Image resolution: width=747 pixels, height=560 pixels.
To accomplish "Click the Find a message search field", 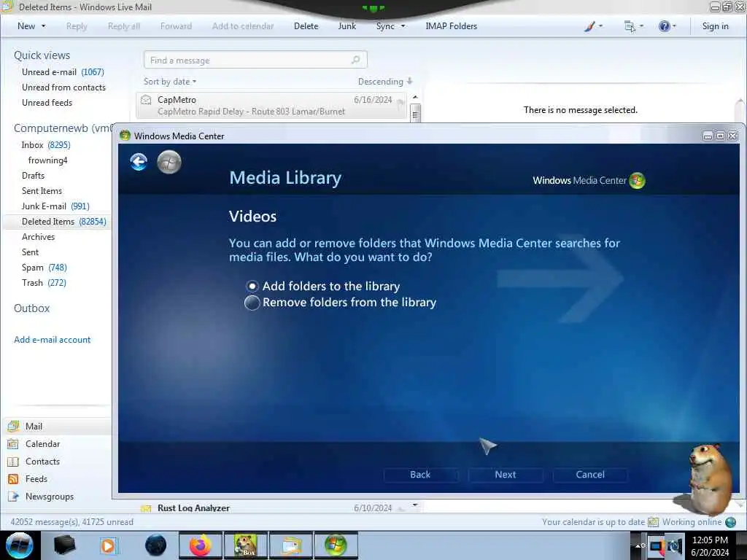I will click(x=255, y=60).
